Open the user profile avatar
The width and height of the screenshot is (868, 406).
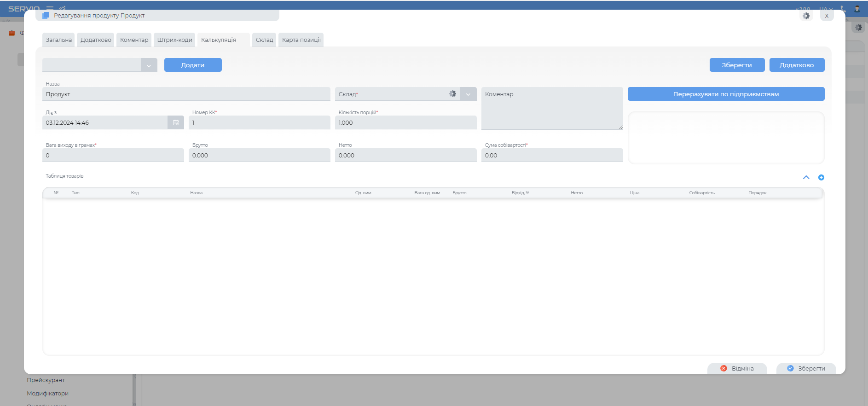(x=857, y=9)
